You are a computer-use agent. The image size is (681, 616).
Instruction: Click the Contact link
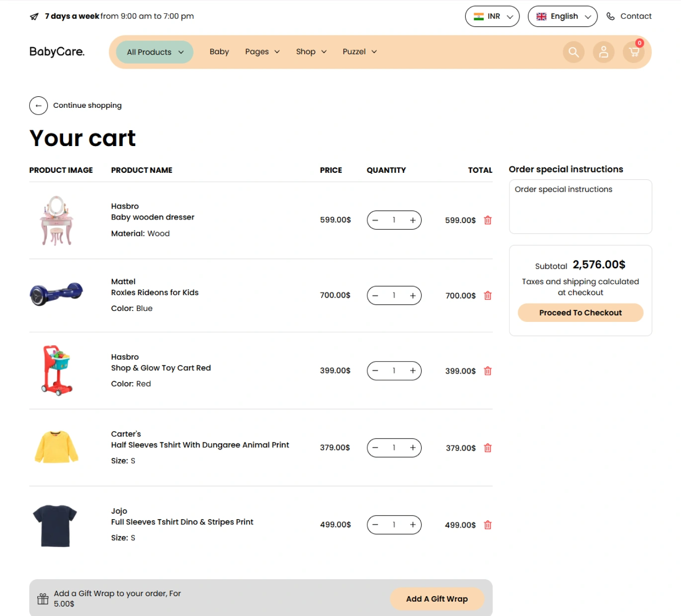click(x=636, y=16)
